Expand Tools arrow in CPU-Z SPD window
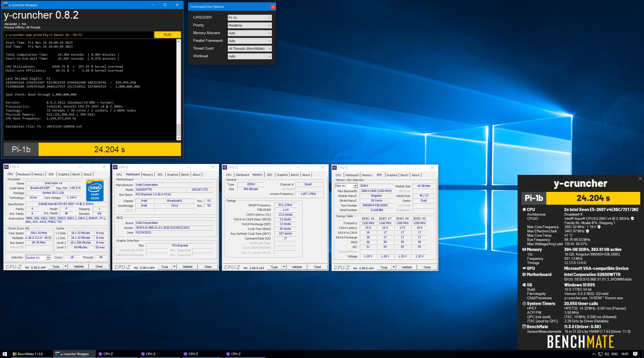The width and height of the screenshot is (644, 358). 394,267
